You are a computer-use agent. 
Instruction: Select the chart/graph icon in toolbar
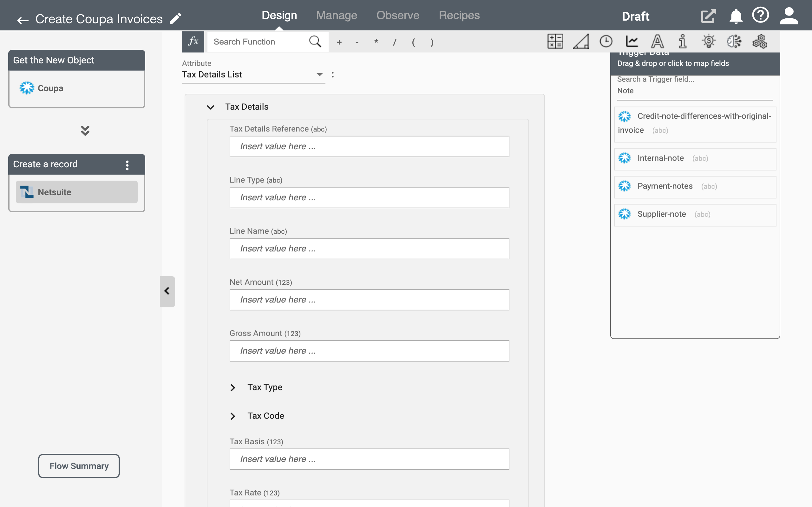point(631,42)
